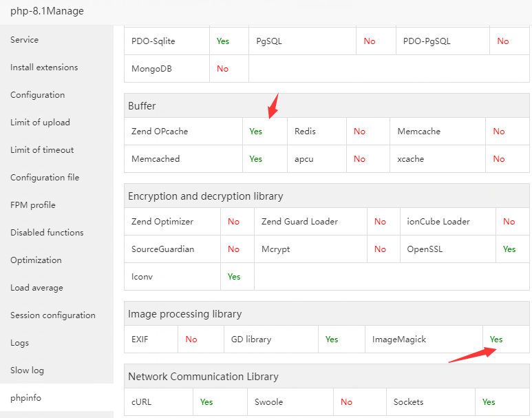The width and height of the screenshot is (532, 418).
Task: Open the Slow log entry
Action: point(27,370)
